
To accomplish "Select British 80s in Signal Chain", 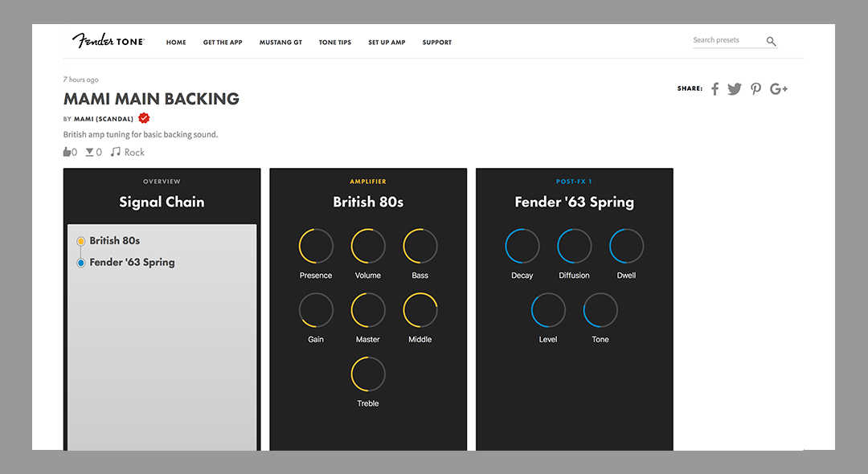I will coord(115,240).
